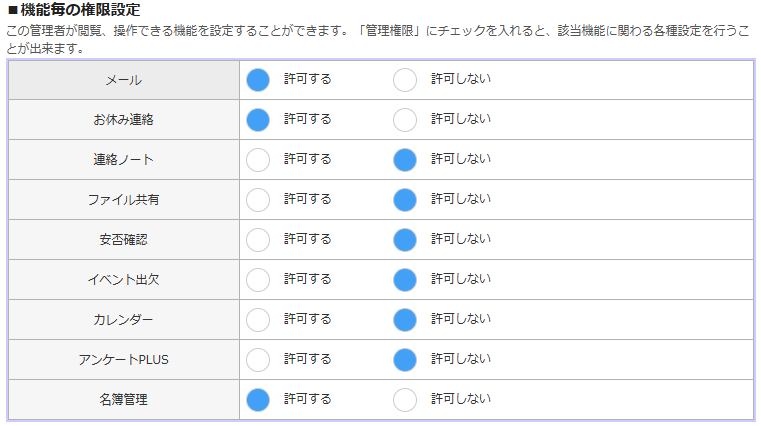Image resolution: width=761 pixels, height=426 pixels.
Task: Allow アンケートPLUS with 許可する
Action: (x=258, y=360)
